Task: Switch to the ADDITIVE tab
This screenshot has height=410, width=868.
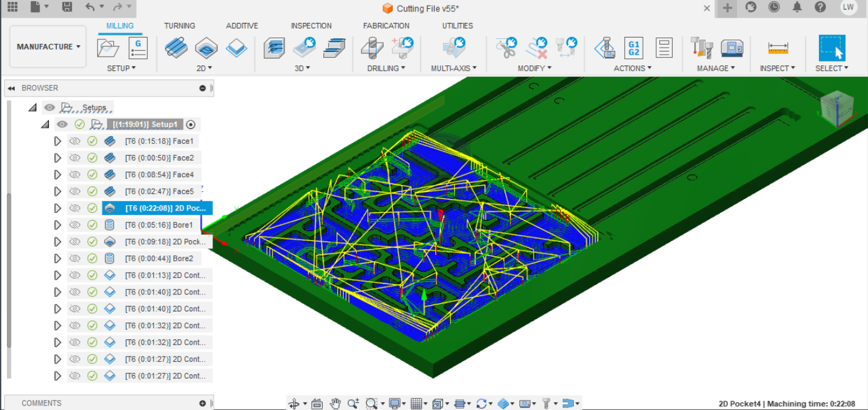Action: [x=242, y=26]
